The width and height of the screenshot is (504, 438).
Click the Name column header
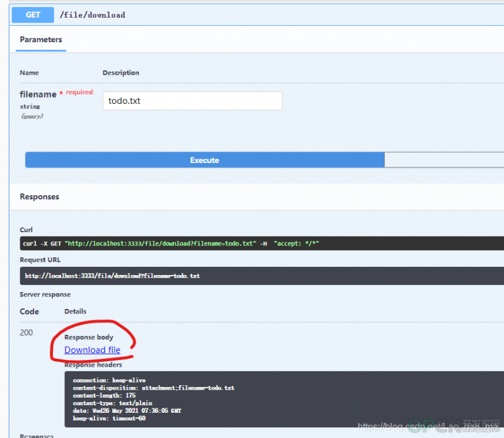pyautogui.click(x=29, y=73)
